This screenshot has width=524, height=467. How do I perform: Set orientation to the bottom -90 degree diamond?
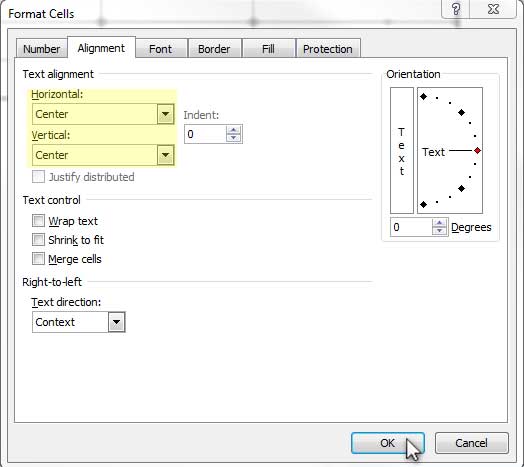point(423,204)
